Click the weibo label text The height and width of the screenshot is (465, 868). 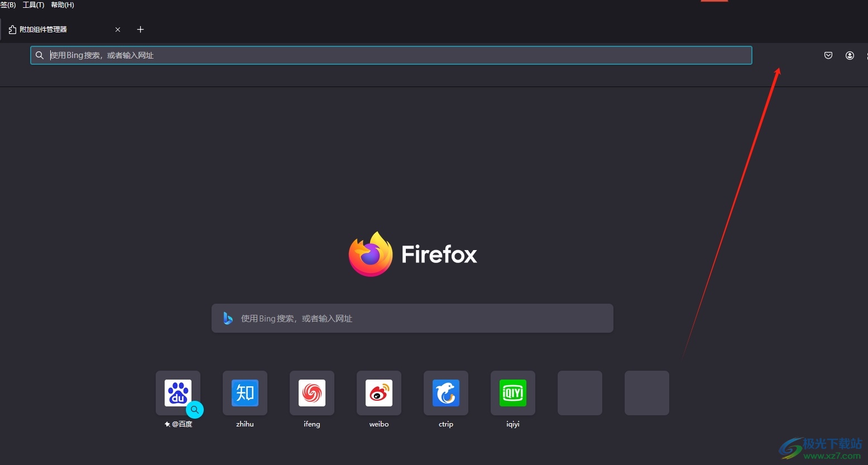click(x=379, y=424)
